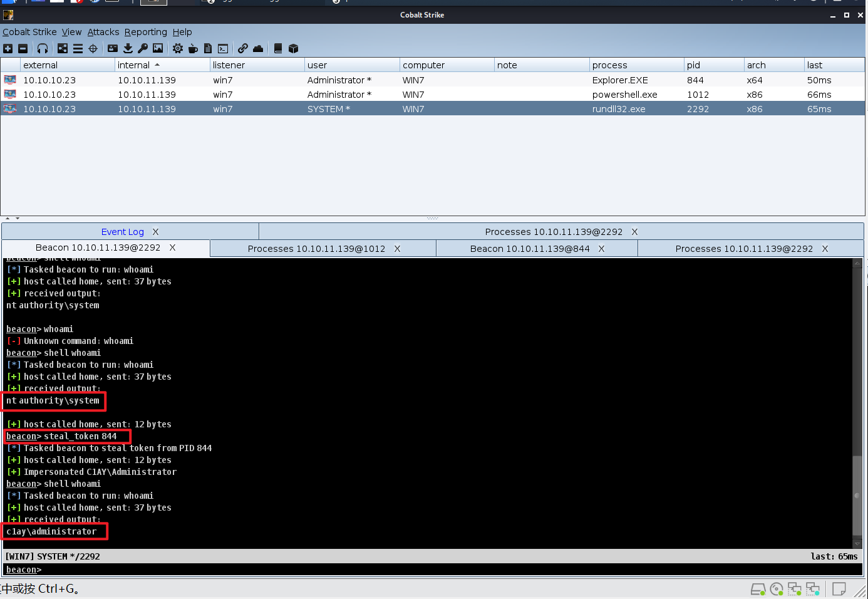Select the SYSTEM * user cell

[352, 108]
